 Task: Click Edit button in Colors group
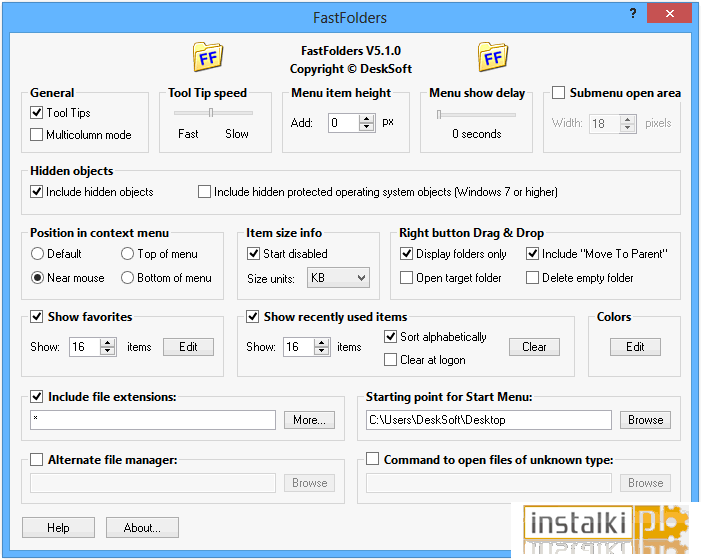pos(635,347)
